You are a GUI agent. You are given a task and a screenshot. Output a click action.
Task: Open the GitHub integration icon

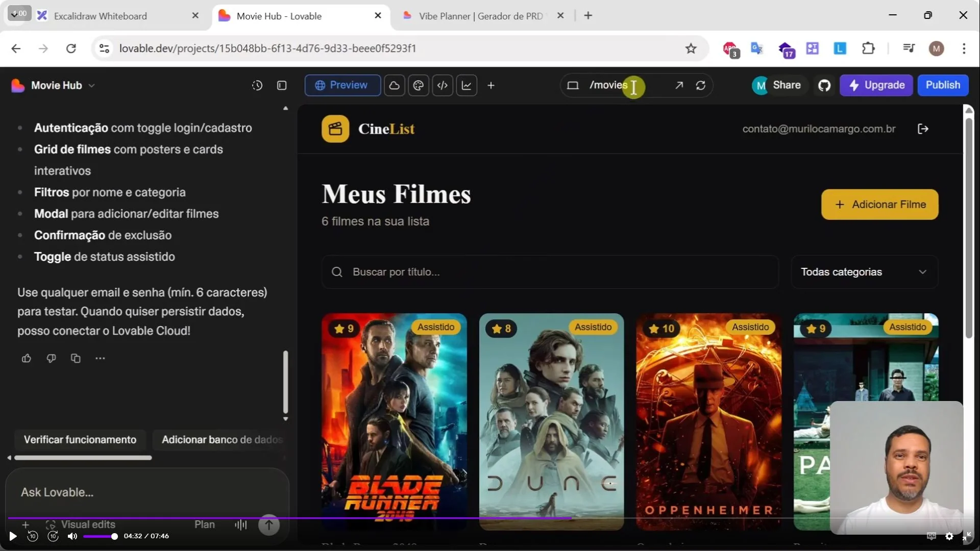click(824, 85)
